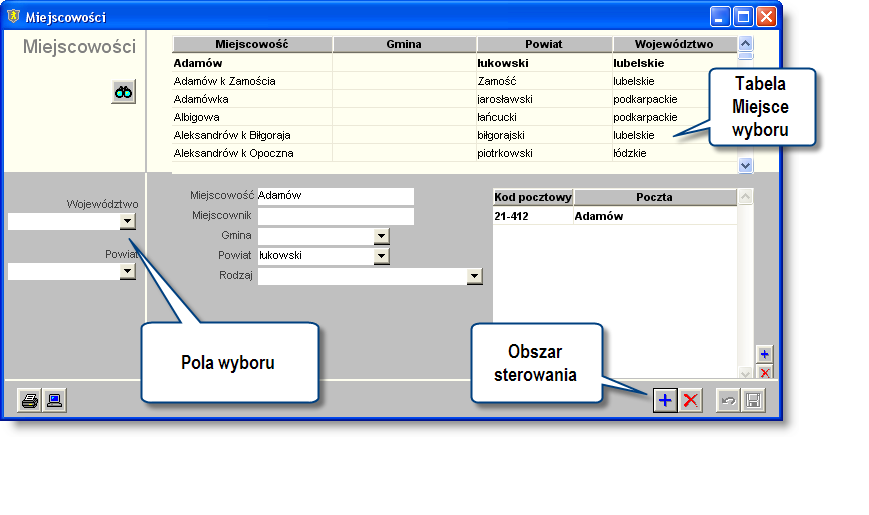Click the Gmina column header

coord(404,44)
